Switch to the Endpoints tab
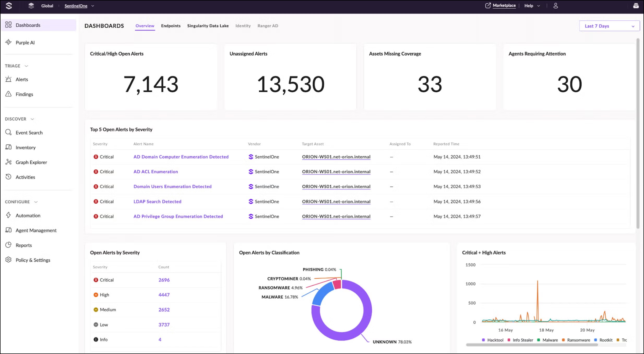644x354 pixels. click(x=171, y=26)
